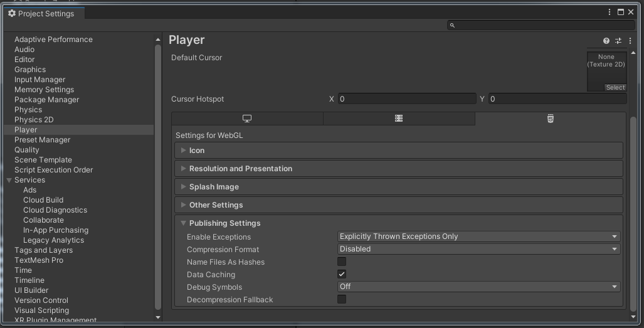The image size is (644, 328).
Task: Open Input Manager settings
Action: tap(40, 80)
